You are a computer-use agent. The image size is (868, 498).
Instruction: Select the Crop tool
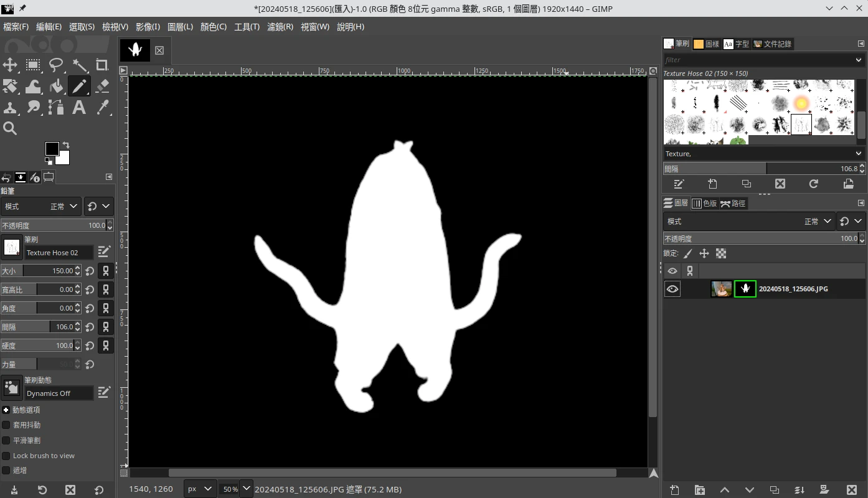(102, 65)
